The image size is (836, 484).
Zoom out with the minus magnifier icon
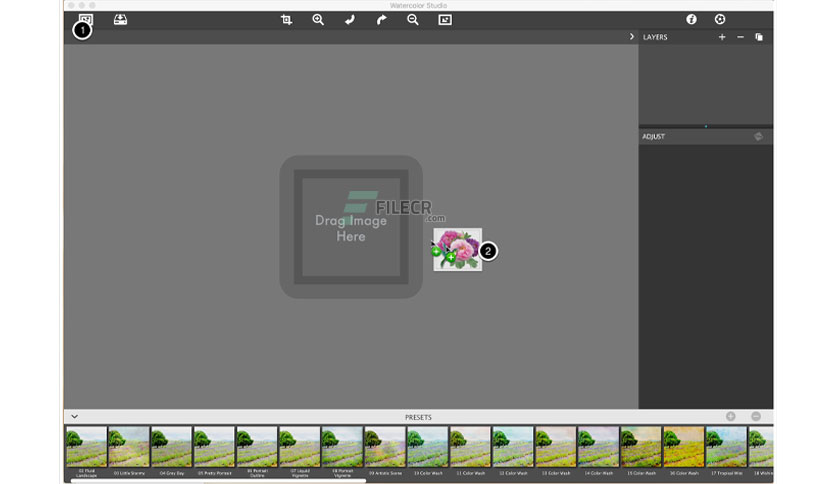coord(413,20)
